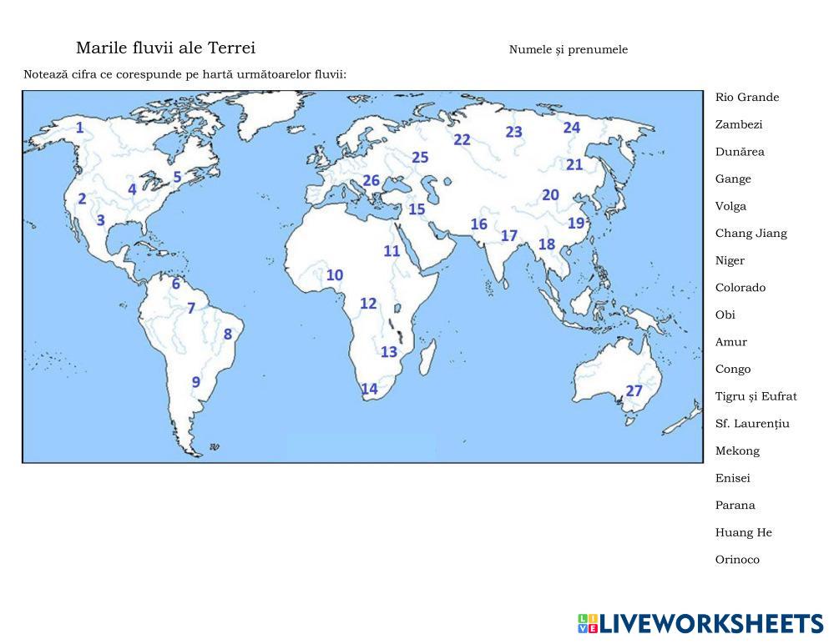Click the Numele și prenumele field
Screen dimensions: 834x644
coord(568,50)
